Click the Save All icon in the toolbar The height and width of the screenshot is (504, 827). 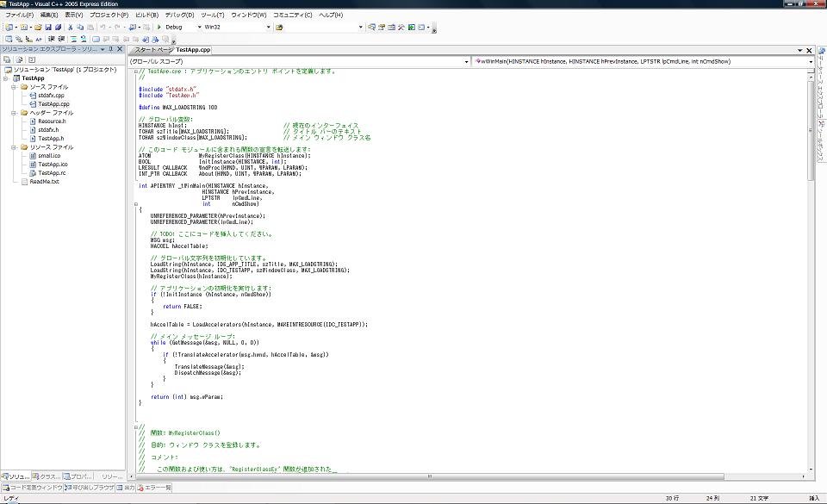pos(57,27)
